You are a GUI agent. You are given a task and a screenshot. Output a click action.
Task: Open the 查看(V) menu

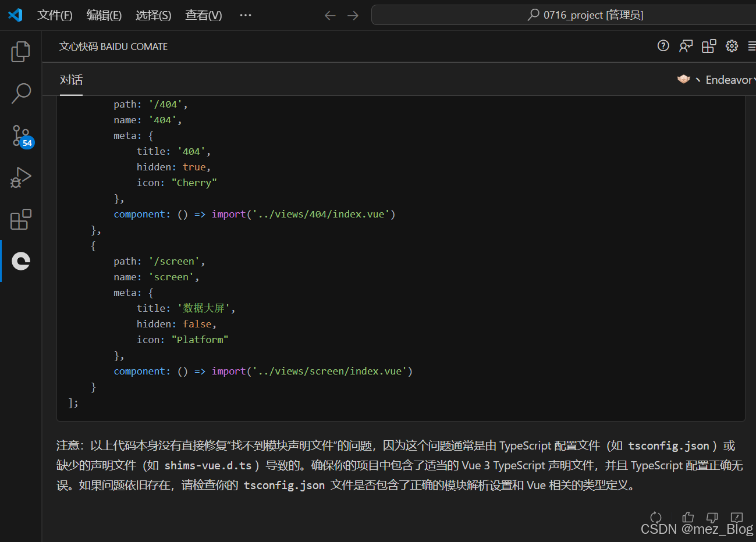(204, 15)
